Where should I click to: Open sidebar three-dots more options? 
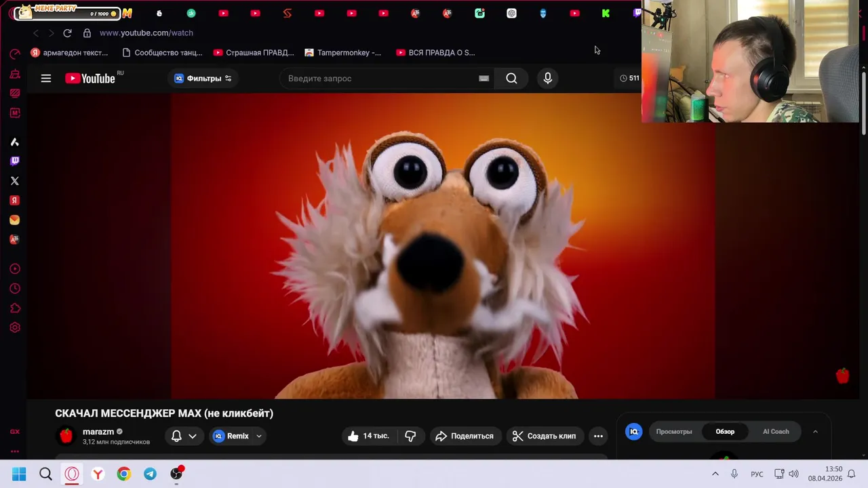coord(15,451)
